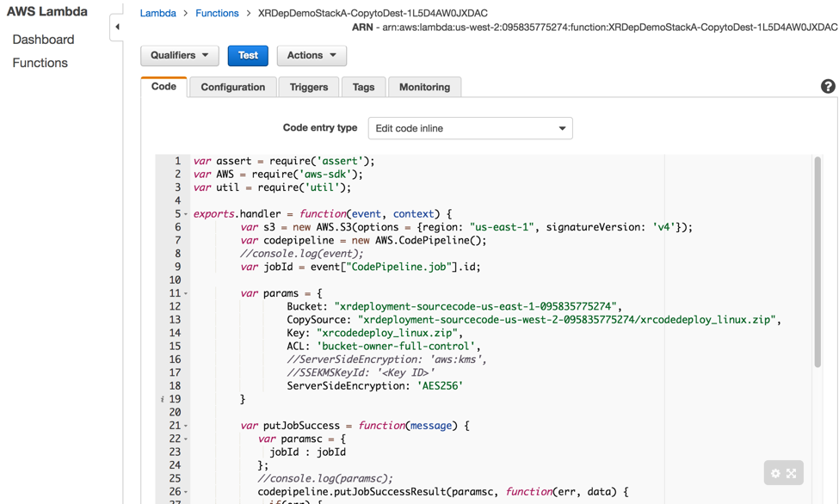Viewport: 839px width, 504px height.
Task: Collapse code fold at line 26
Action: (x=186, y=492)
